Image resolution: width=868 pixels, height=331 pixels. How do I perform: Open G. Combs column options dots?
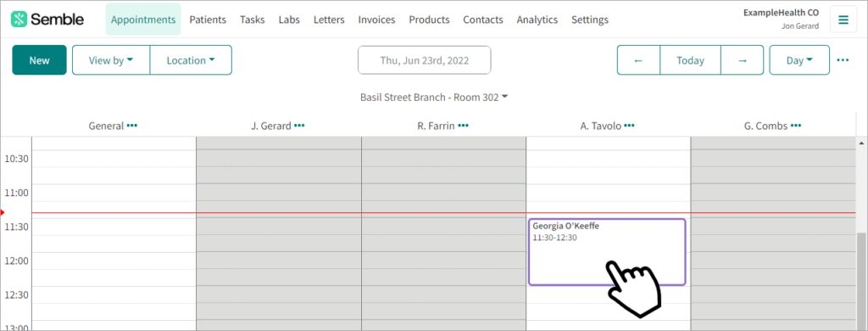[x=795, y=126]
